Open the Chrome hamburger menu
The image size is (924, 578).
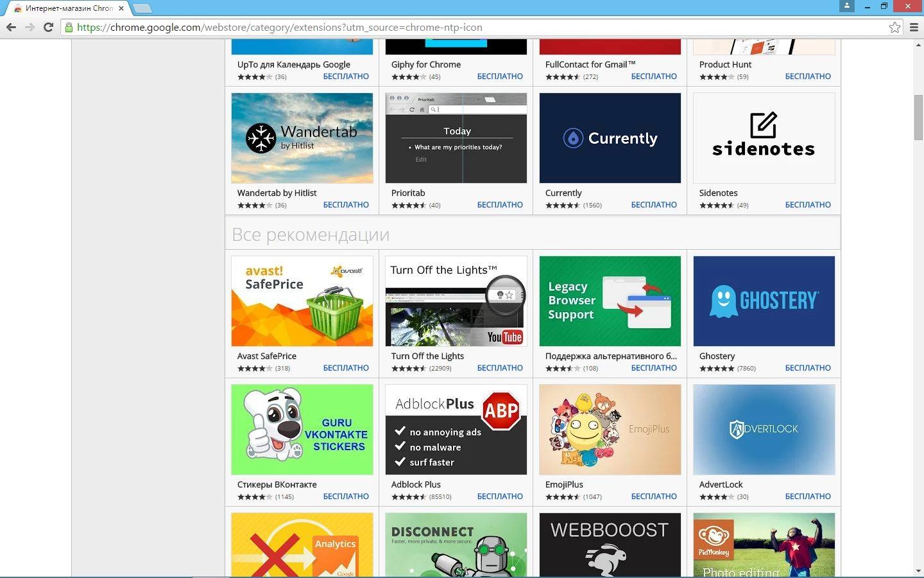(x=914, y=27)
